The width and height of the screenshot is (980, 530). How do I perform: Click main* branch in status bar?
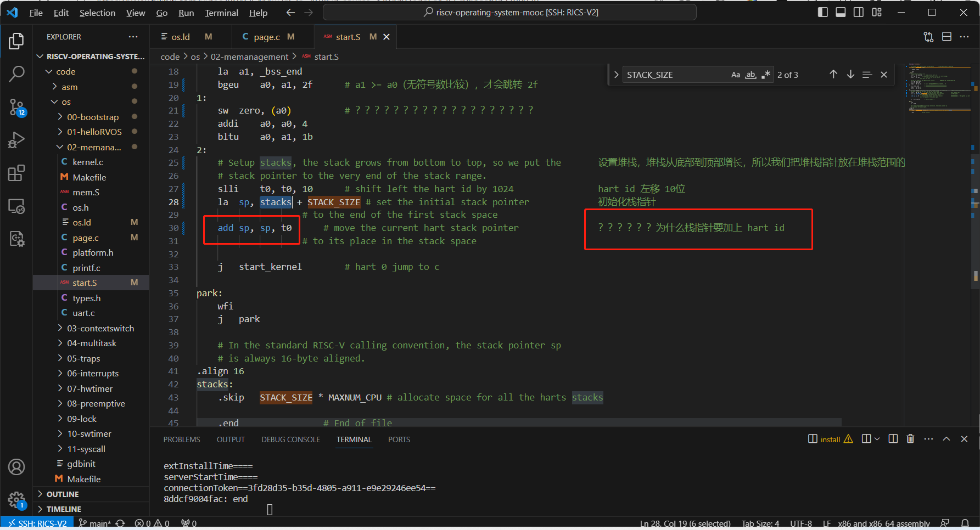pos(95,523)
